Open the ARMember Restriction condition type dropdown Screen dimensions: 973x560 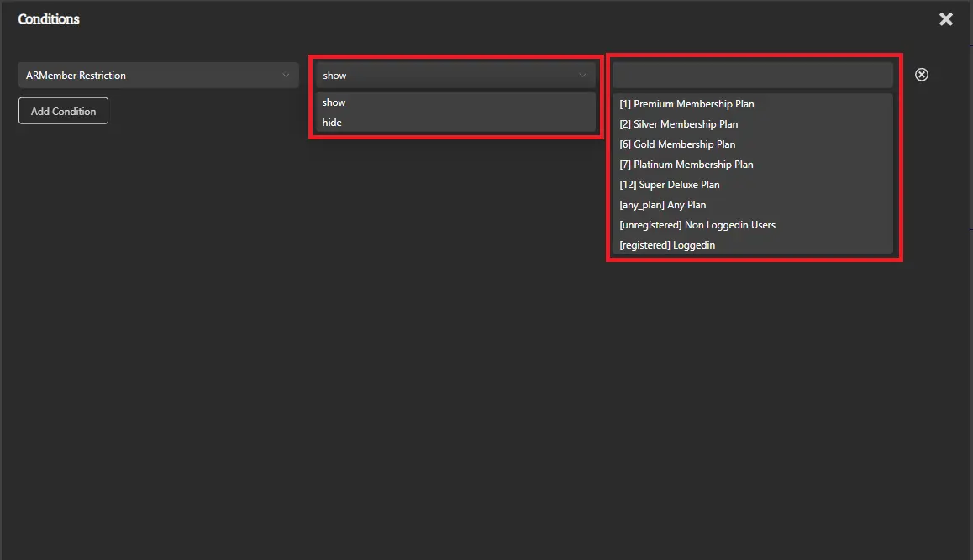pos(151,76)
